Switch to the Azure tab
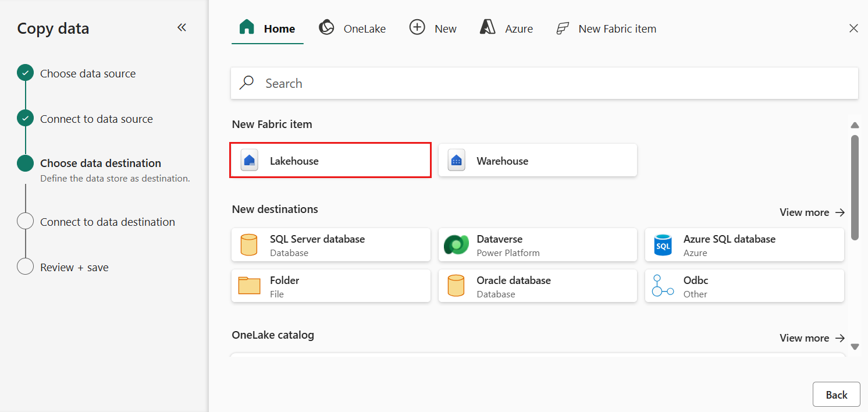 coord(506,29)
